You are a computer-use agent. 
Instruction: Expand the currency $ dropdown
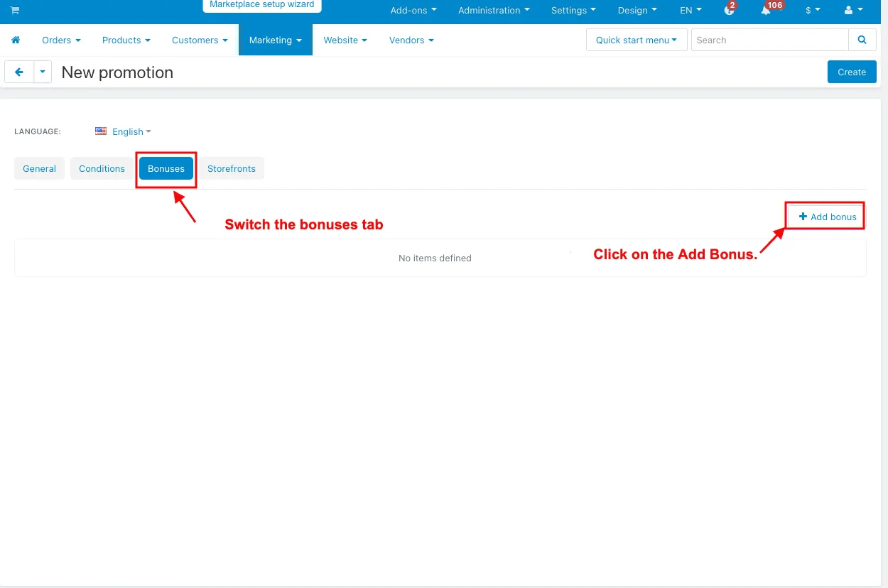pos(813,11)
